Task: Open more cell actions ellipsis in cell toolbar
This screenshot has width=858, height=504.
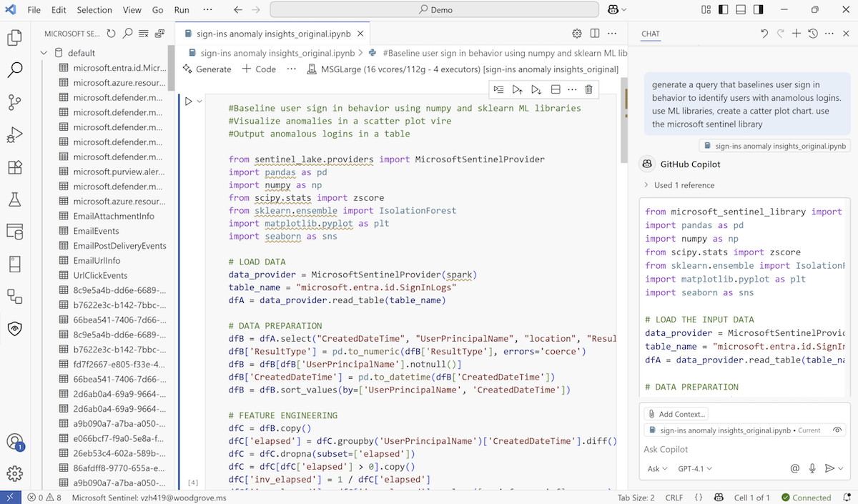Action: click(572, 89)
